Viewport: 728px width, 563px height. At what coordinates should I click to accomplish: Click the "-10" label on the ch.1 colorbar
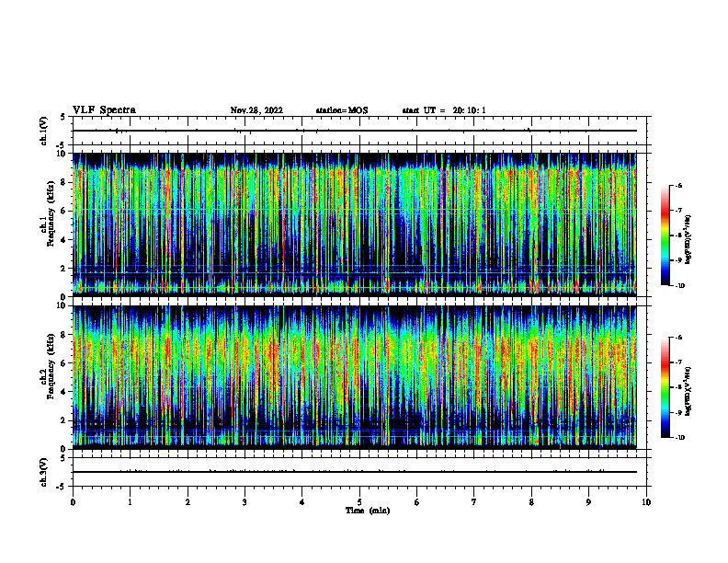click(679, 286)
